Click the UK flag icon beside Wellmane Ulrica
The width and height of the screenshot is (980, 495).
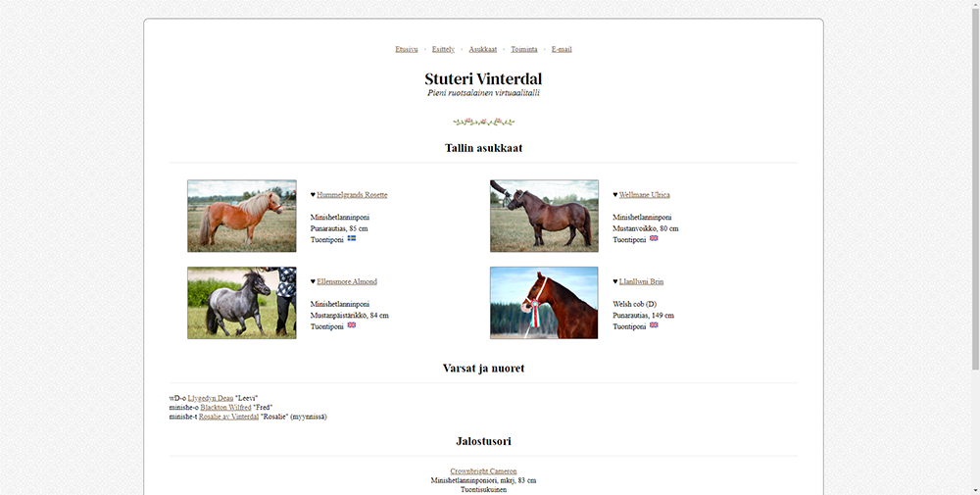(654, 239)
